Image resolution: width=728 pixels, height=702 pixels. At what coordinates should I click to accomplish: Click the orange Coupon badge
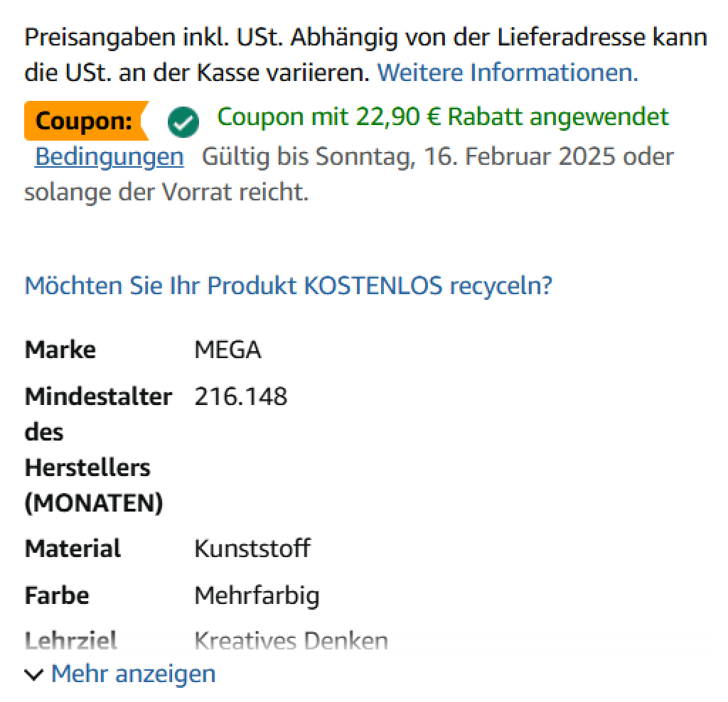click(x=85, y=121)
